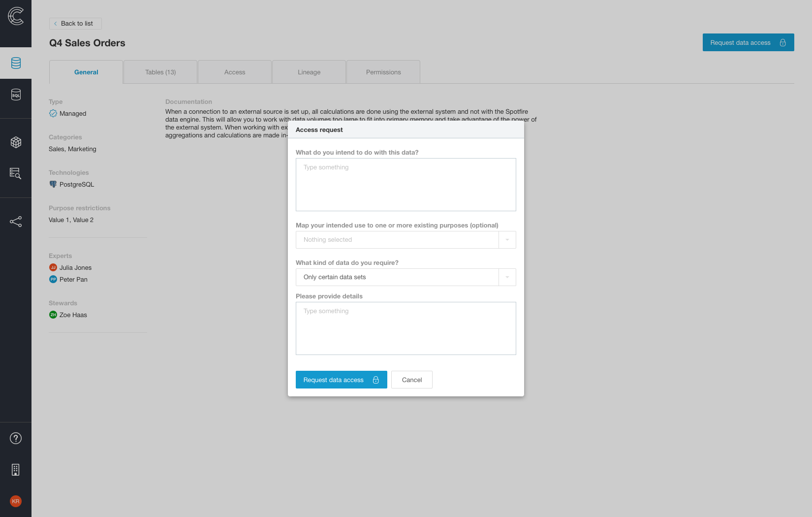
Task: Click the Q4 Sales Orders title
Action: [87, 43]
